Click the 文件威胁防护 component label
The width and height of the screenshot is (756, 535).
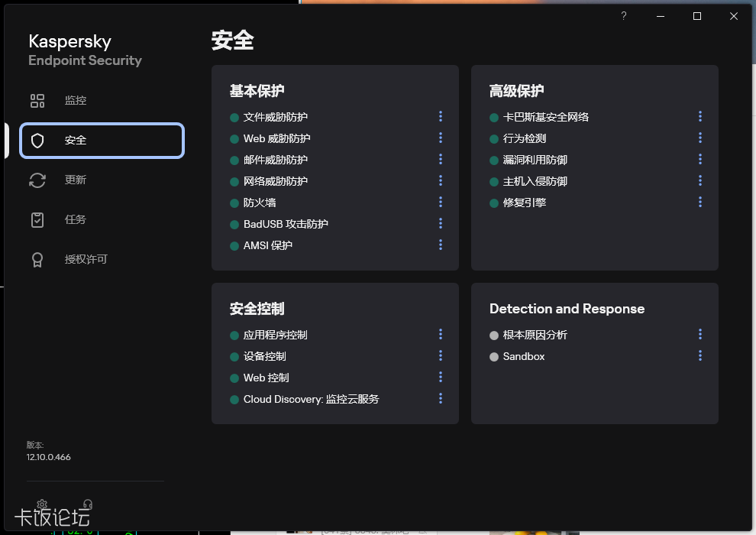coord(276,117)
